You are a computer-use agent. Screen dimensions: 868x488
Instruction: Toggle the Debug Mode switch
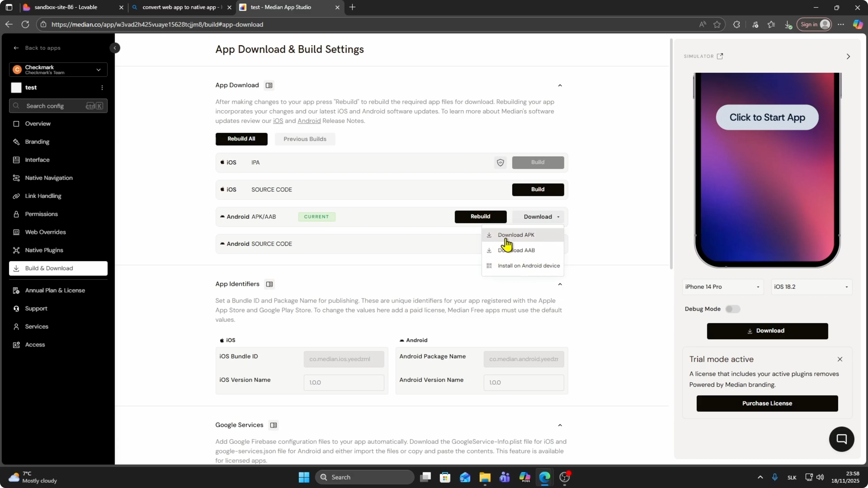[x=733, y=309]
